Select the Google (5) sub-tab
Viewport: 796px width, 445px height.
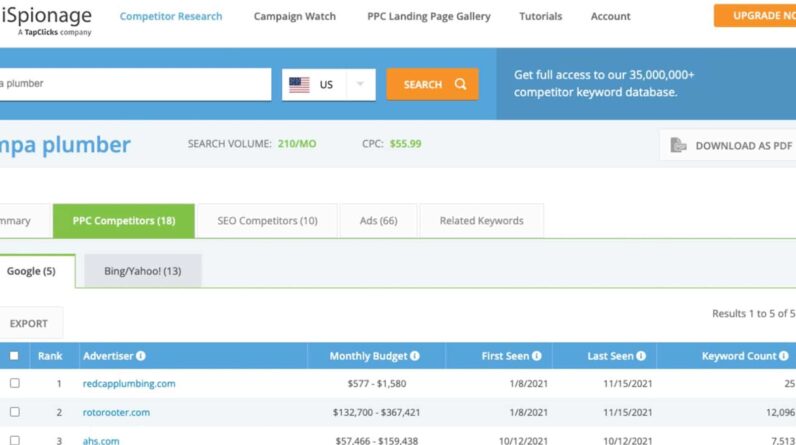click(x=37, y=271)
